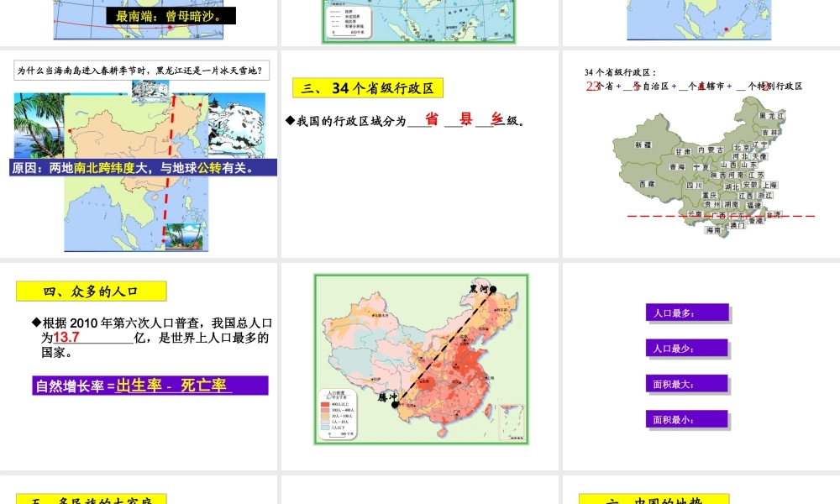840x504 pixels.
Task: Click the '甘肃' label on the province map
Action: pos(682,152)
